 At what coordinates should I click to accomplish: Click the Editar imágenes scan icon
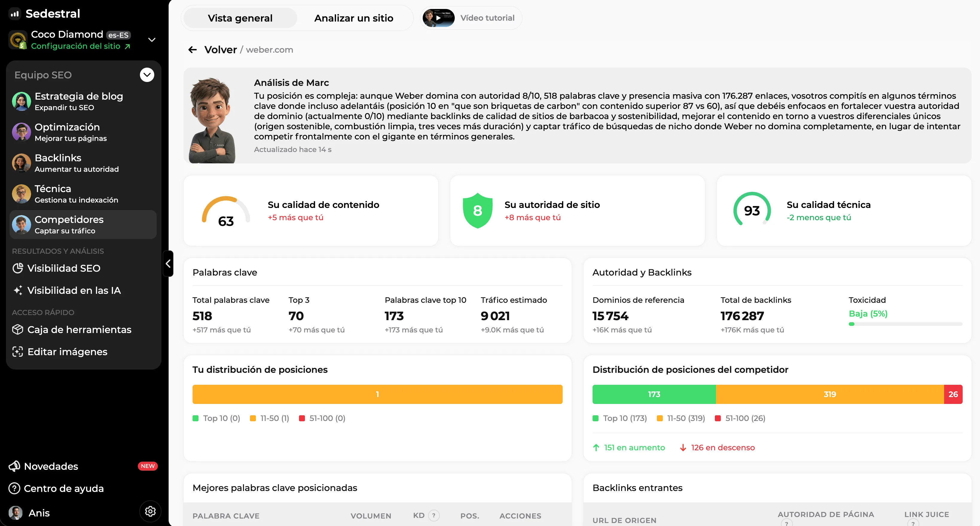tap(18, 352)
